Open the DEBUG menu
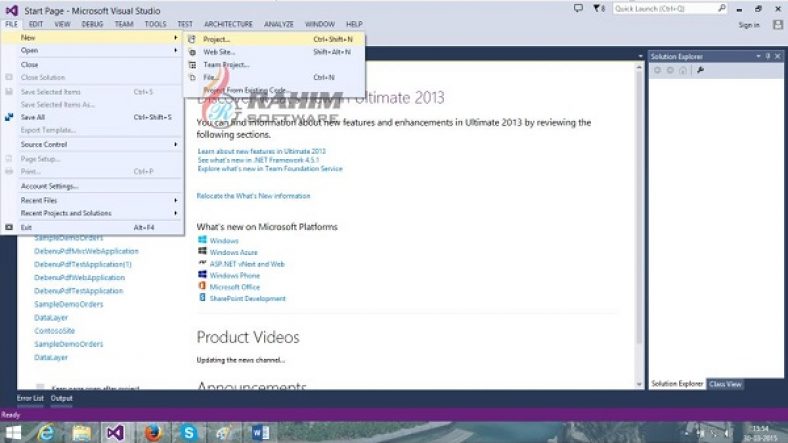Screen dimensions: 788x443 tap(92, 24)
